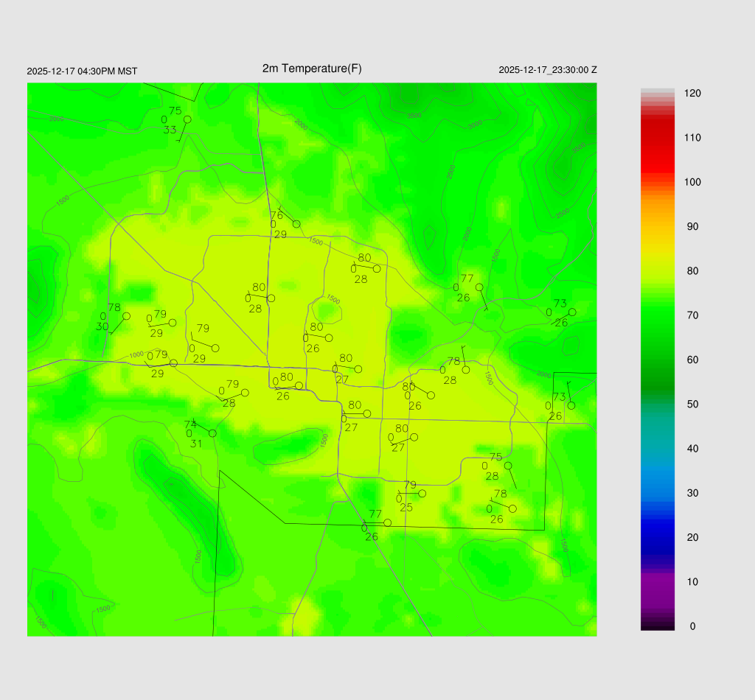Viewport: 755px width, 700px height.
Task: Click the 3500 elevation contour label
Action: (x=414, y=116)
